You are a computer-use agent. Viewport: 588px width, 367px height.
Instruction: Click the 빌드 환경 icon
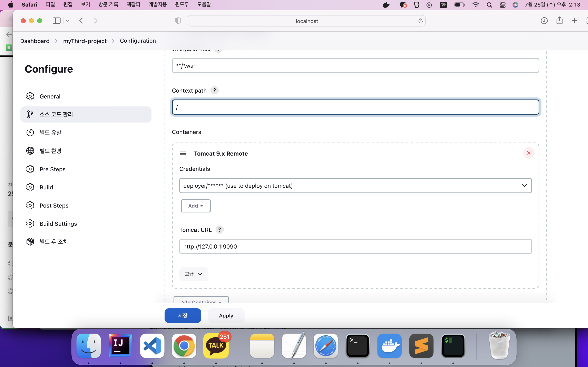pyautogui.click(x=30, y=151)
